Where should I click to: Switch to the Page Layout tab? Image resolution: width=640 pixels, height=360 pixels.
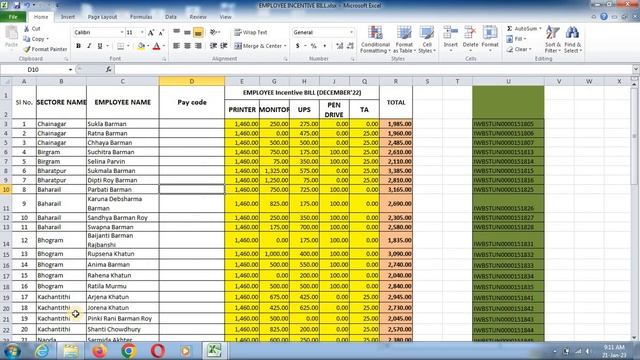coord(102,17)
